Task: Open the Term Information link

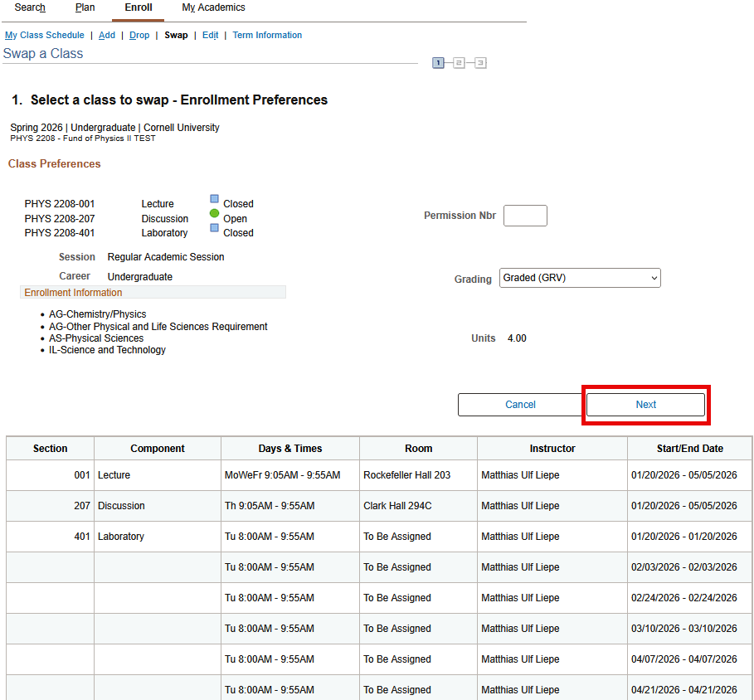Action: click(x=266, y=36)
